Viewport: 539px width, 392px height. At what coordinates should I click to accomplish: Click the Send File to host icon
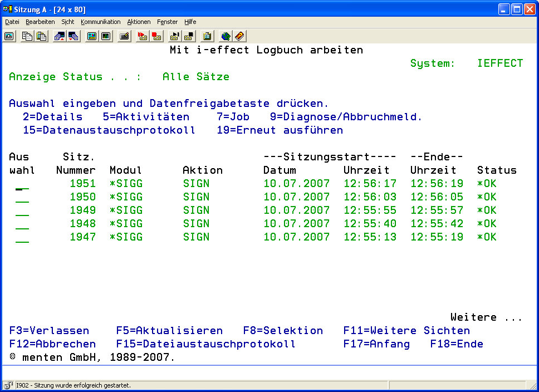click(x=59, y=36)
